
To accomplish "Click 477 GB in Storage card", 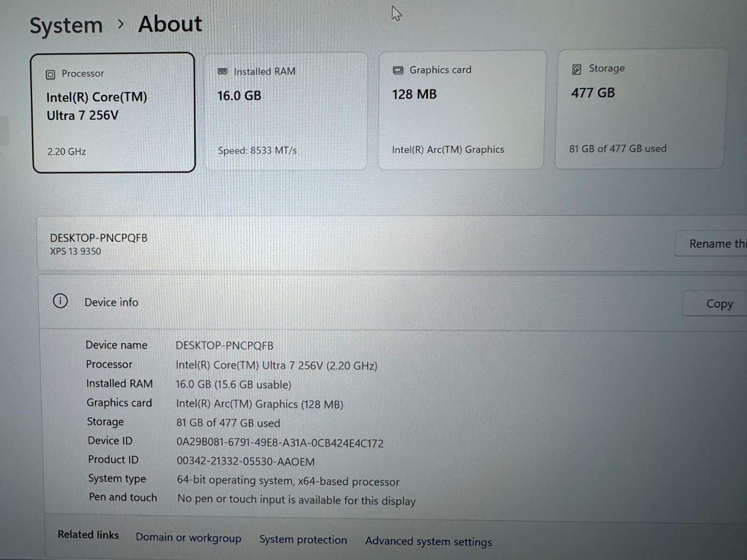I will point(593,93).
